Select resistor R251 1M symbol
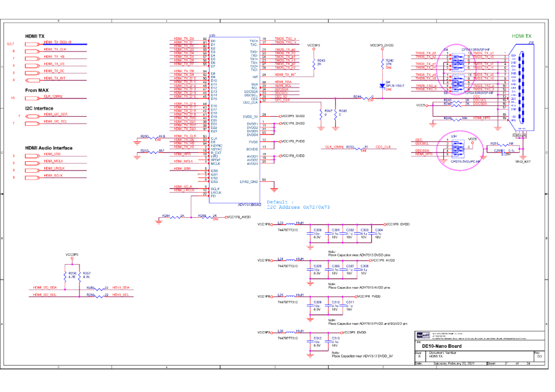Image resolution: width=555 pixels, height=392 pixels. click(x=503, y=144)
